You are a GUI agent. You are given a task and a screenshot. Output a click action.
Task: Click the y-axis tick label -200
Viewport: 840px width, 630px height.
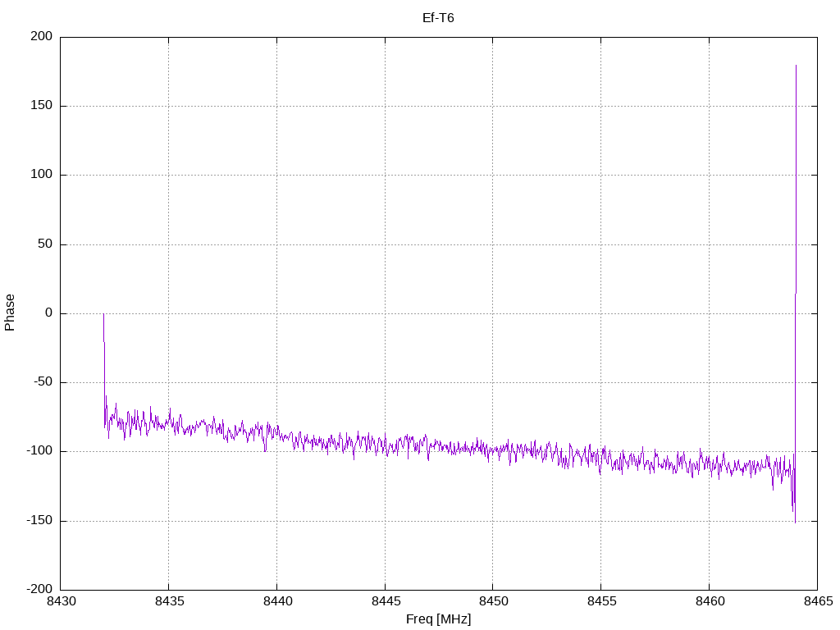tap(39, 589)
